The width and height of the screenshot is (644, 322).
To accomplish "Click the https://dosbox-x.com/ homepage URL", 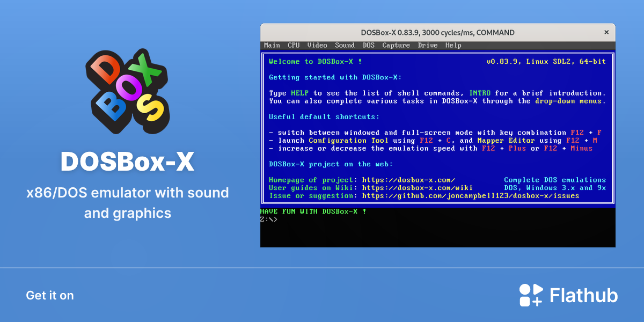I will (x=409, y=180).
